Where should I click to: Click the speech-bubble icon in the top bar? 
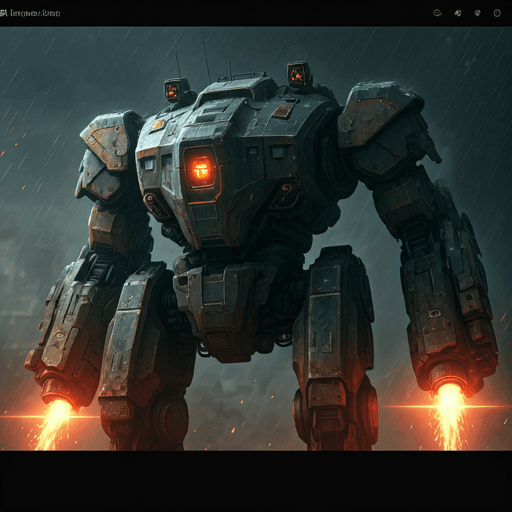point(437,13)
